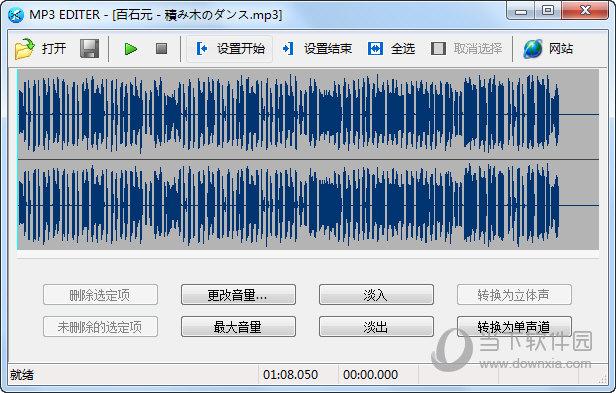Apply fade out with 淡出 button
Viewport: 616px width, 393px height.
376,327
